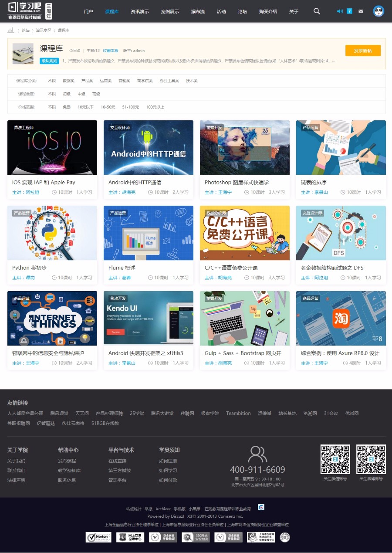The height and width of the screenshot is (553, 392).
Task: Click the bar chart breadcrumb home icon
Action: click(11, 31)
